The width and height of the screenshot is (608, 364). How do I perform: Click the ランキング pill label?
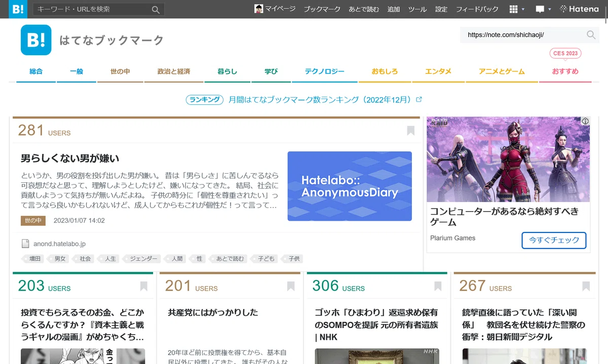tap(205, 100)
